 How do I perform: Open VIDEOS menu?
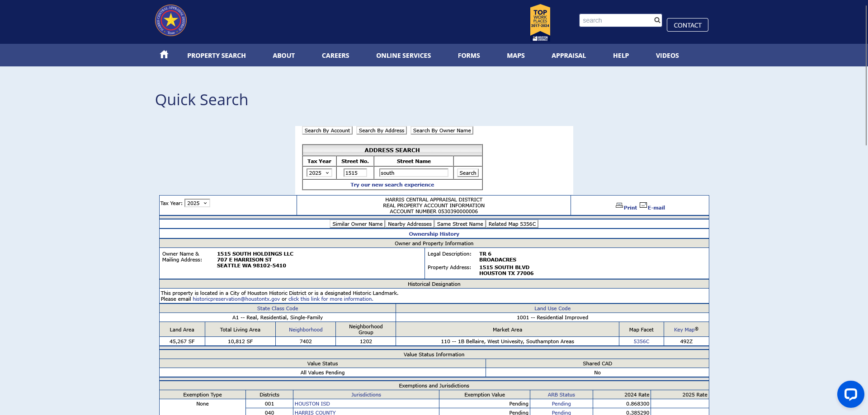click(x=667, y=56)
